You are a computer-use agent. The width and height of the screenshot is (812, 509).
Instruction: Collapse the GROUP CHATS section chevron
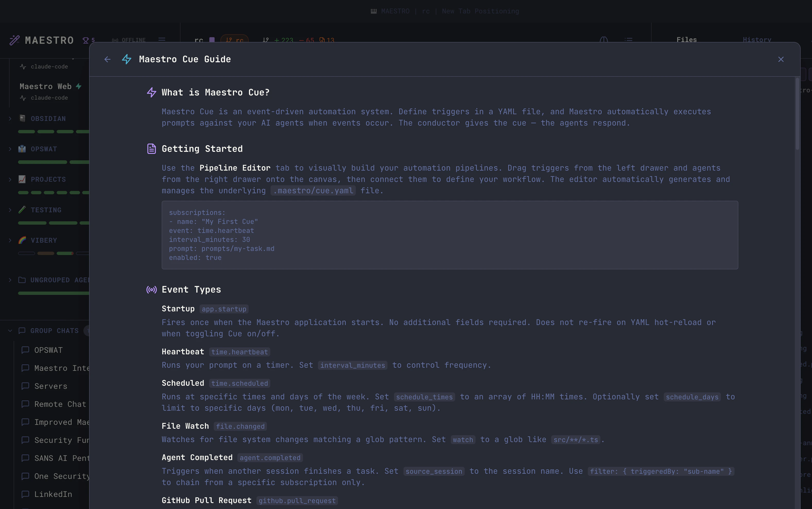click(x=10, y=331)
